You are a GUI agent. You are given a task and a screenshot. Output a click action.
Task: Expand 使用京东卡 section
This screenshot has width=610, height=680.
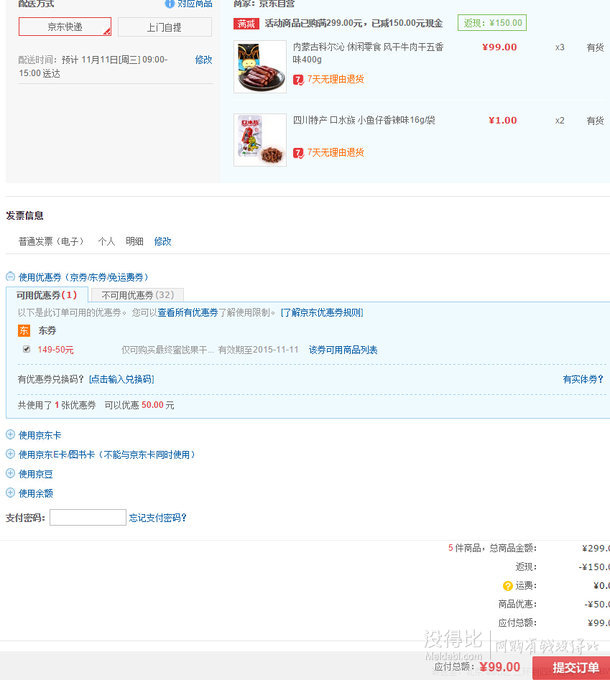[10, 435]
